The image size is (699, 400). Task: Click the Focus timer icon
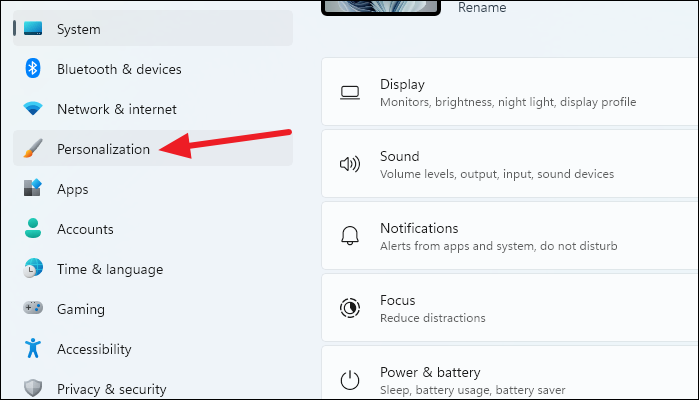(x=350, y=308)
